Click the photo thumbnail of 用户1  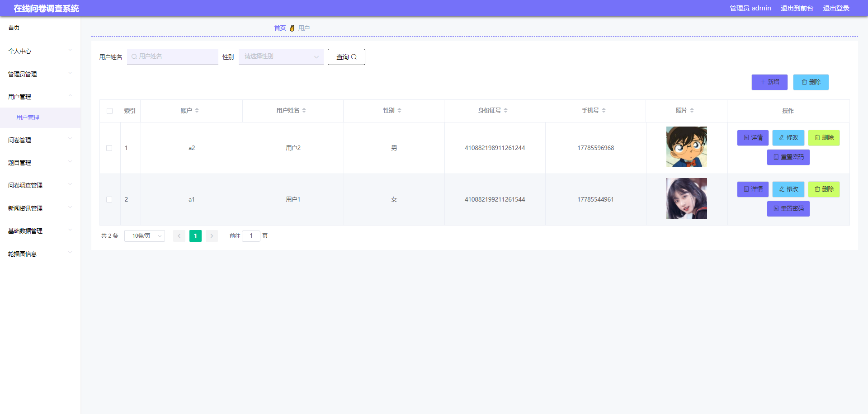687,198
